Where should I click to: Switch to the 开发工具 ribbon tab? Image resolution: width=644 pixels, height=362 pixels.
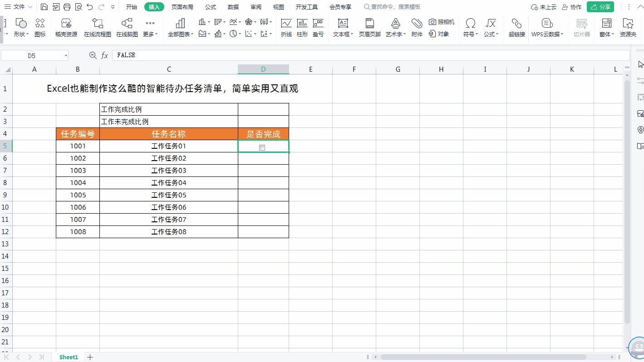click(x=306, y=6)
